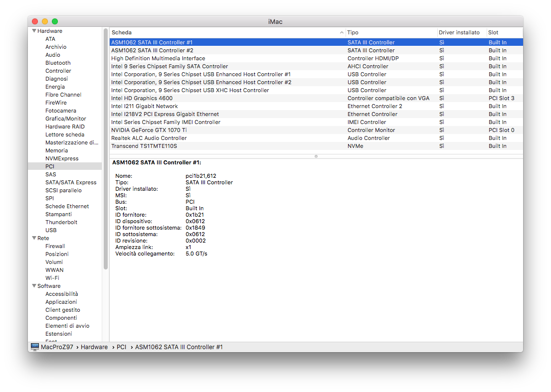Screen dimensions: 551x392
Task: Select Intel I211 Gigabit Network row
Action: point(316,106)
